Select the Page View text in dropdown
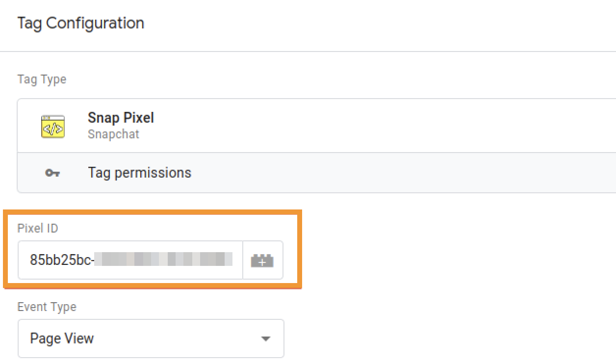 (x=62, y=338)
